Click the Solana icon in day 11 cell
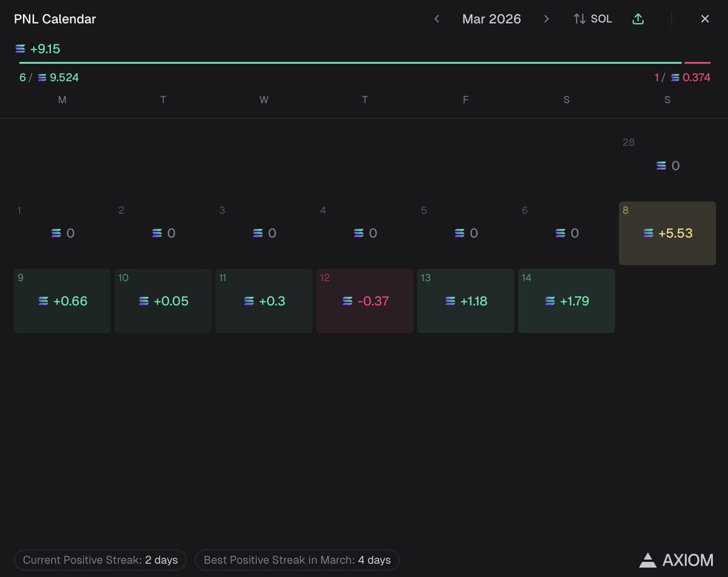This screenshot has width=728, height=577. (x=249, y=301)
